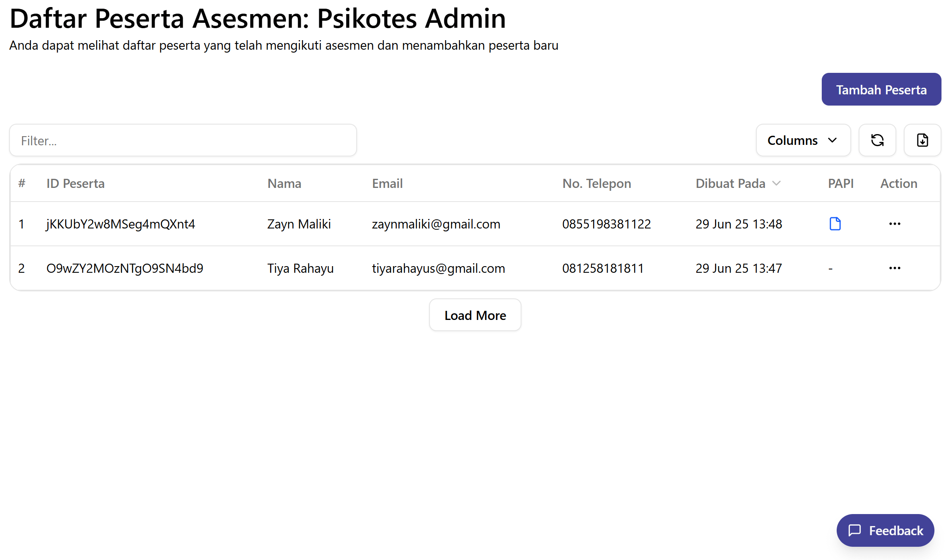The image size is (951, 560).
Task: Open PAPI document icon for Zayn Maliki
Action: 835,224
